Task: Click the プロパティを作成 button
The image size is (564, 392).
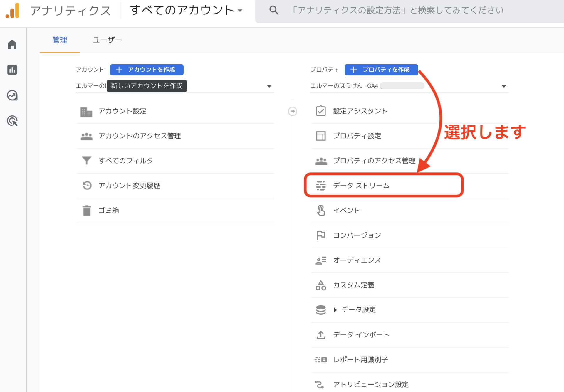Action: click(x=381, y=70)
